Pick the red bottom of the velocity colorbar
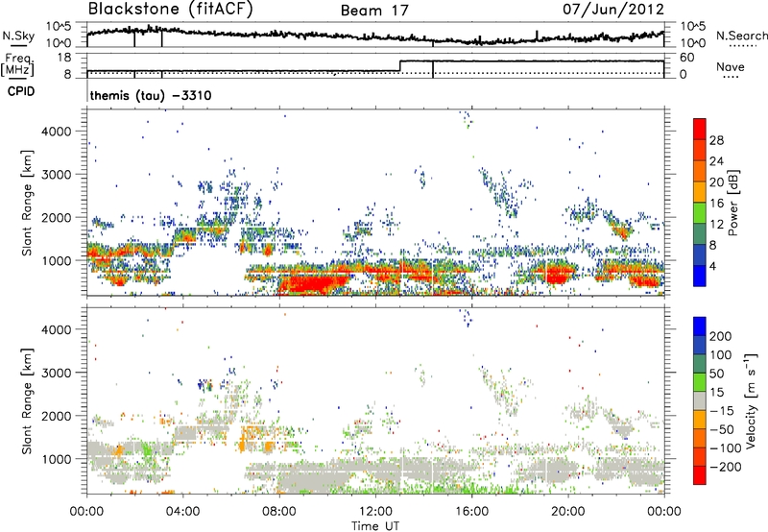Screen dimensions: 768x532 pyautogui.click(x=700, y=475)
